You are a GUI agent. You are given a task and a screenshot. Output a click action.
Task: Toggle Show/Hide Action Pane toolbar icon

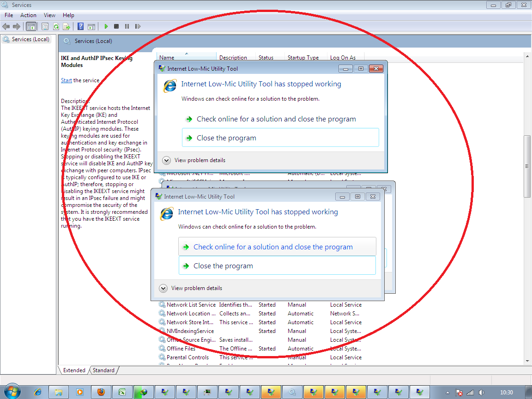point(91,26)
